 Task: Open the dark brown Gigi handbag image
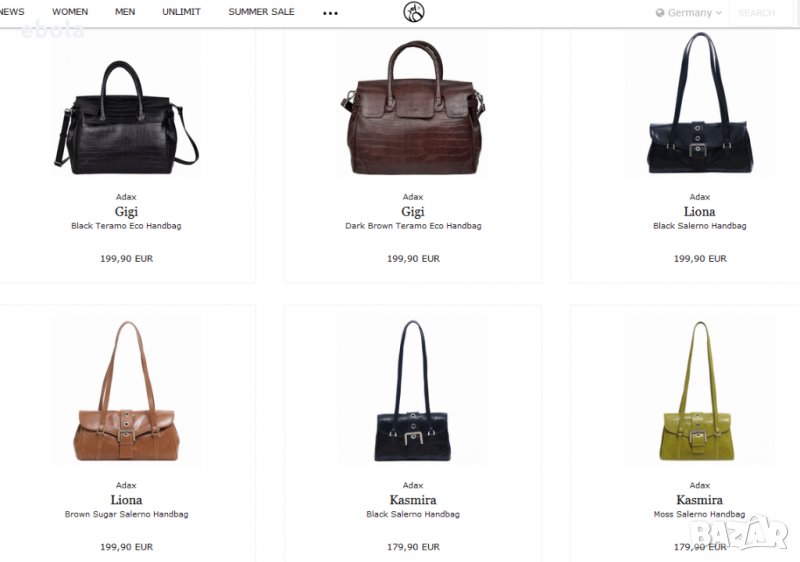click(x=413, y=108)
